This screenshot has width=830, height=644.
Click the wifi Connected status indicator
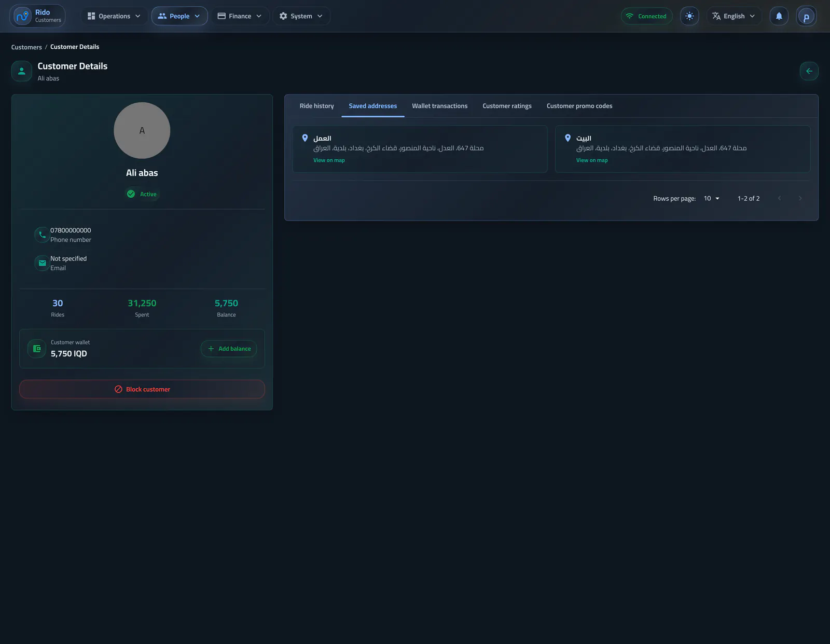646,16
